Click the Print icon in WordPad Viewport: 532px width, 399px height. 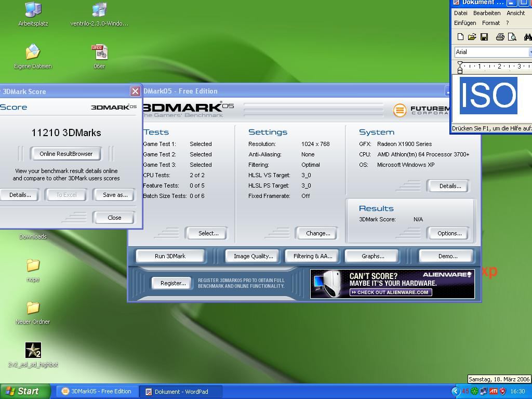[x=500, y=37]
